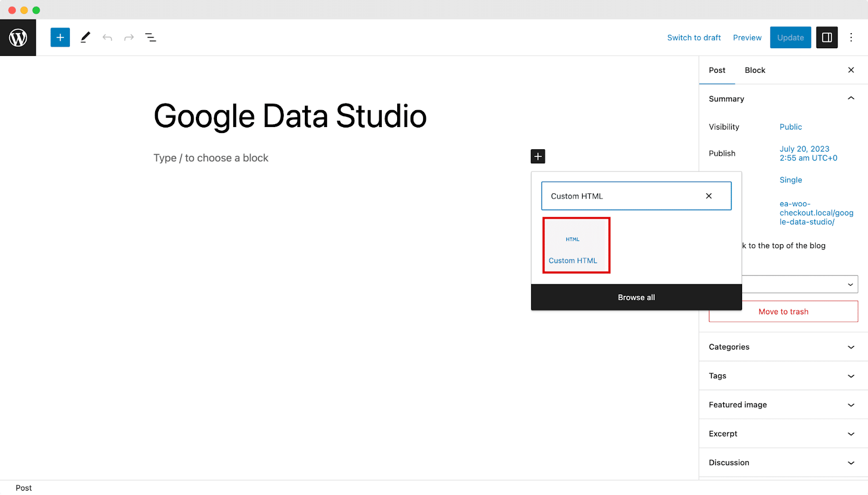Open the post URL link ea-woo-checkout.local
868x495 pixels.
tap(816, 213)
